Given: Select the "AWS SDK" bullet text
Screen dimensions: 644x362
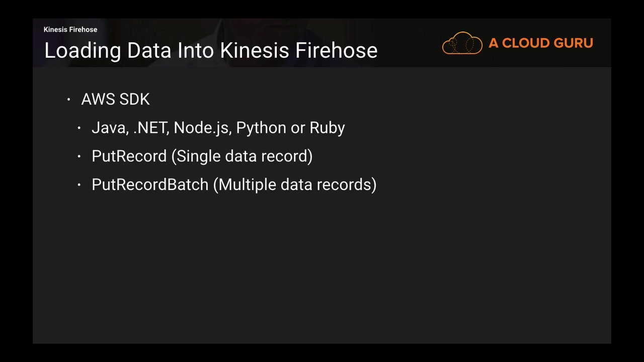Looking at the screenshot, I should (x=115, y=100).
